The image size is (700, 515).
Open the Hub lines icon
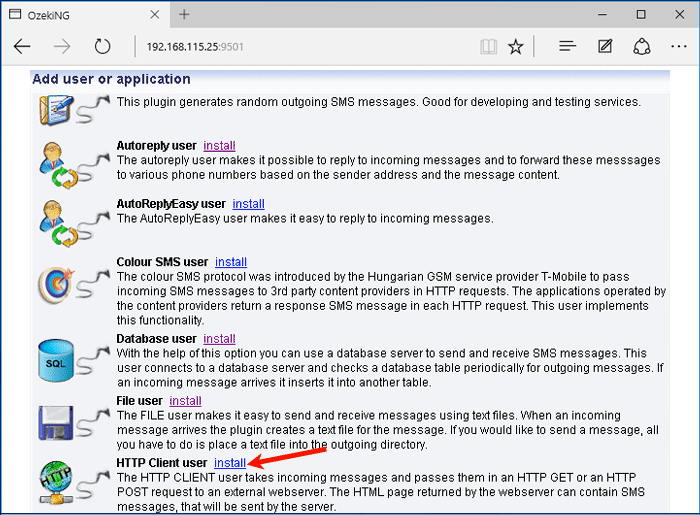[567, 46]
